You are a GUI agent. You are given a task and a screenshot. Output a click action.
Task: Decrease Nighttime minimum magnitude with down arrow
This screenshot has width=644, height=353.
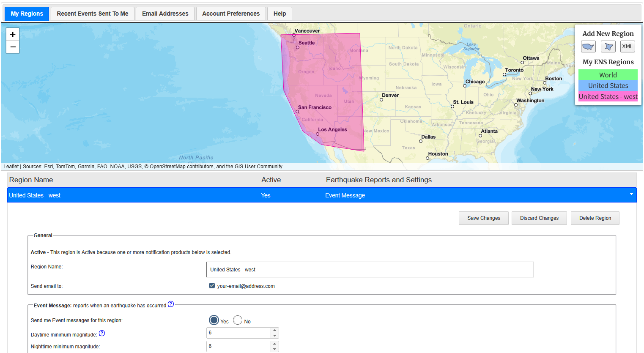275,348
